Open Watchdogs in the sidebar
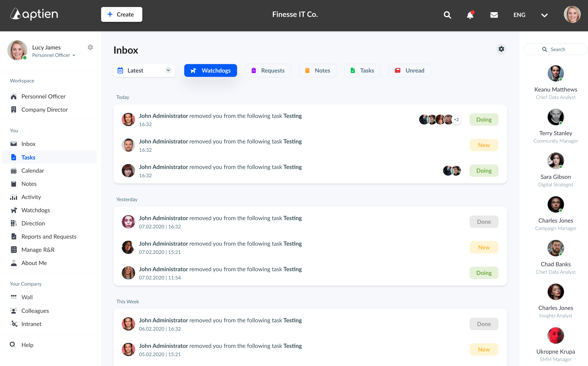Screen dimensions: 588x366 (x=35, y=210)
